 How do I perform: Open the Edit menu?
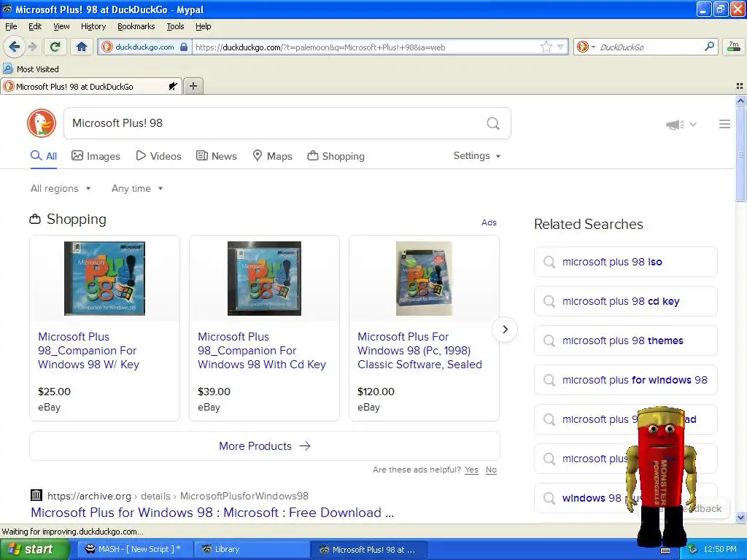tap(35, 26)
